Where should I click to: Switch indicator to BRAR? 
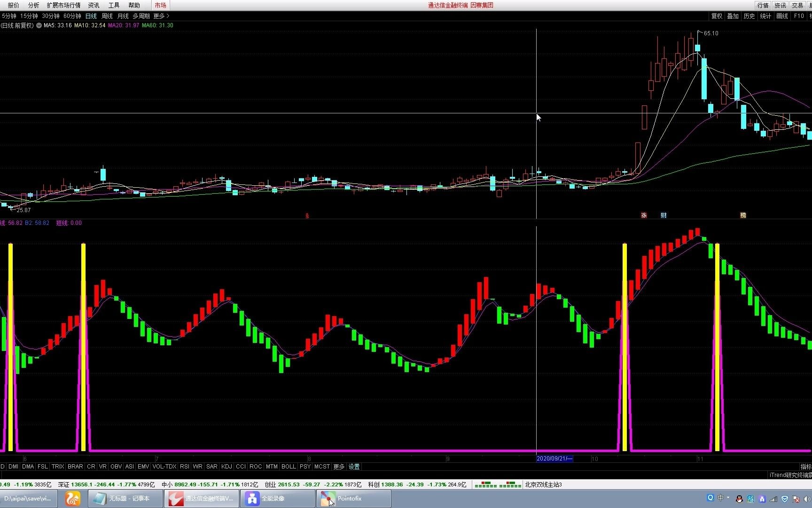coord(75,467)
